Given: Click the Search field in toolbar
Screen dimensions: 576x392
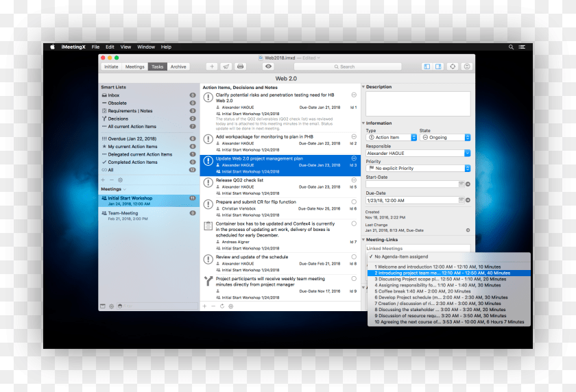Looking at the screenshot, I should [348, 66].
